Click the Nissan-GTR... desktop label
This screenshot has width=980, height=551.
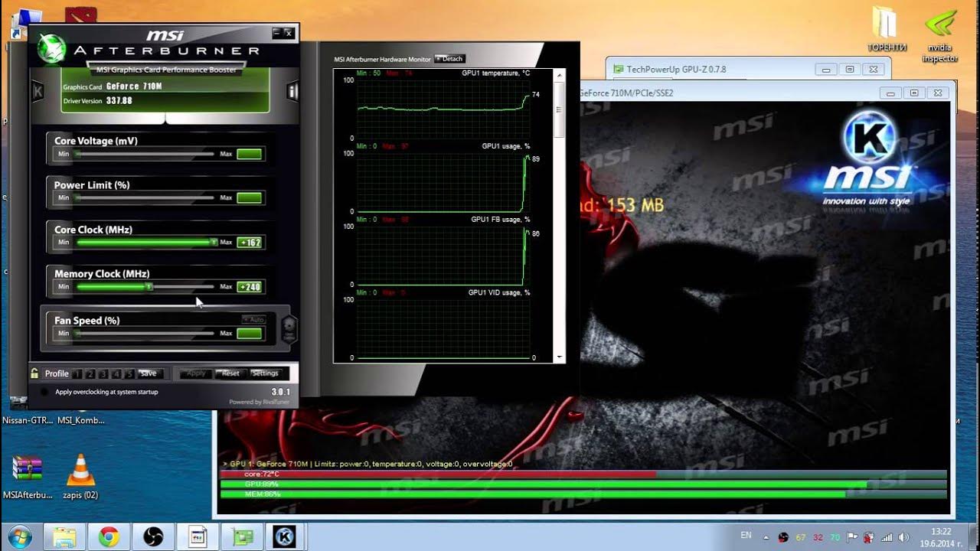tap(27, 420)
